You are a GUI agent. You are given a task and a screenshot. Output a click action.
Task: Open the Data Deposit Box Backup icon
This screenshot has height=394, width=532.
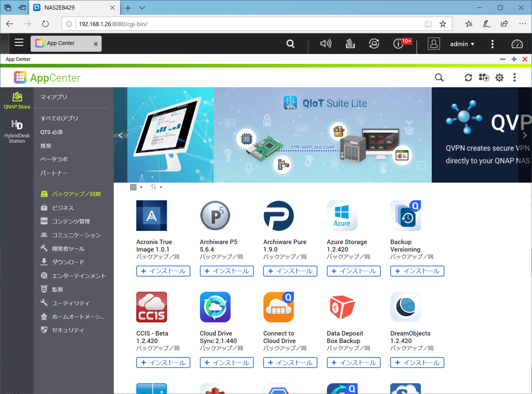coord(342,307)
